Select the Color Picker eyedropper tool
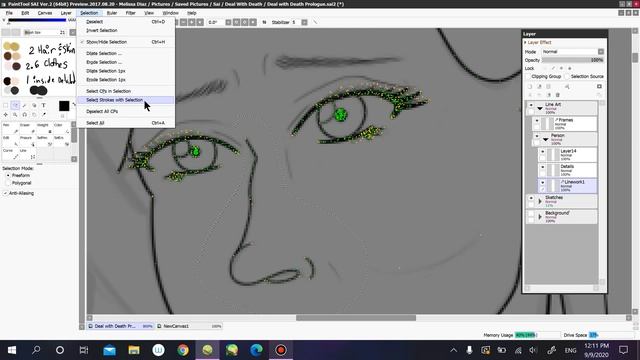Viewport: 640px width, 360px height. (x=43, y=115)
